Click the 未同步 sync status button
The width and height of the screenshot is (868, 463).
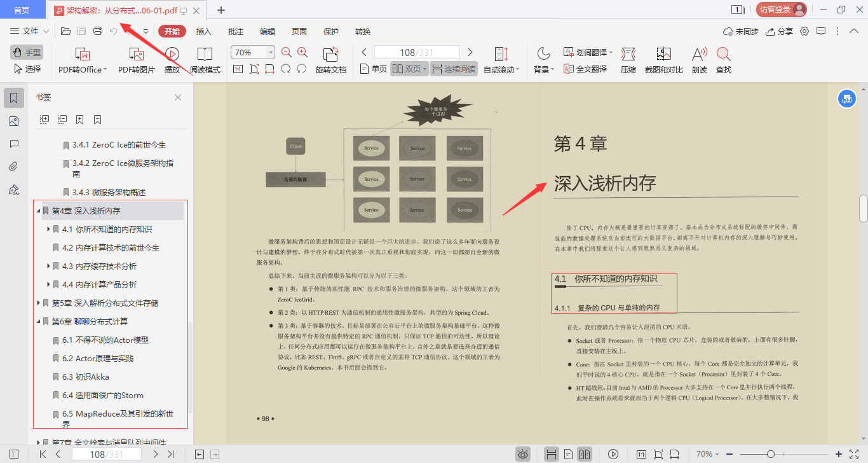[x=741, y=31]
